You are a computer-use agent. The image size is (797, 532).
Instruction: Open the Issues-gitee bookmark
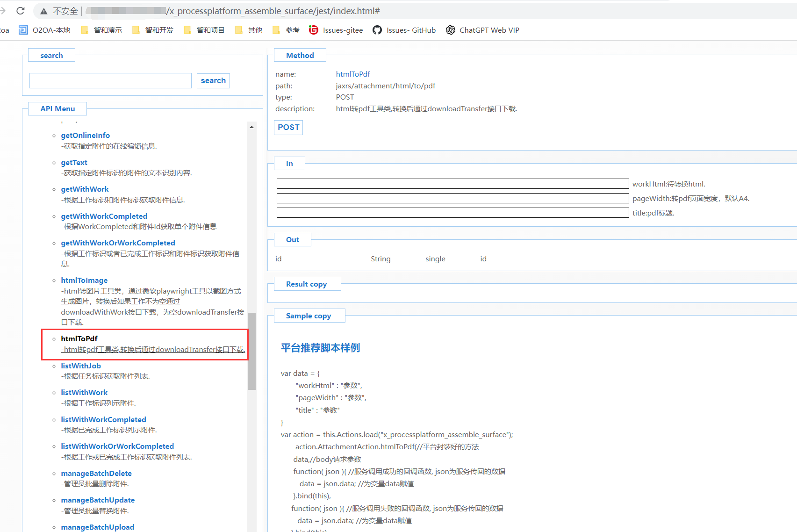(x=336, y=30)
